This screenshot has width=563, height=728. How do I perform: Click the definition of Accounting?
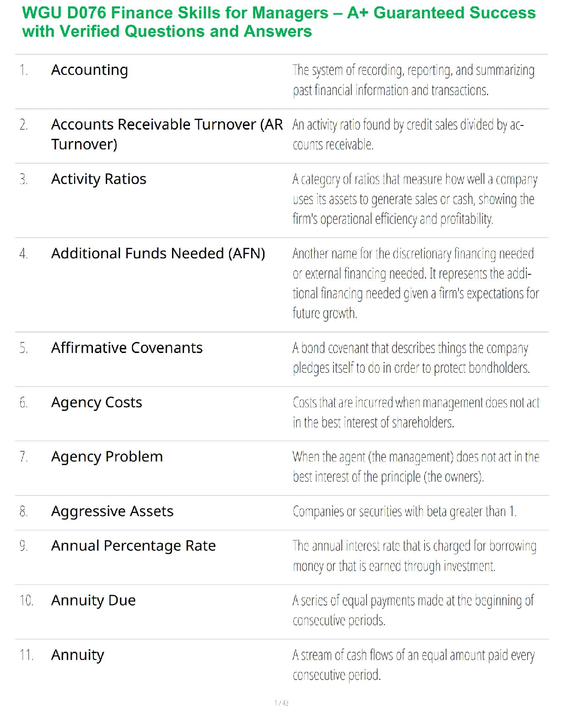coord(414,80)
